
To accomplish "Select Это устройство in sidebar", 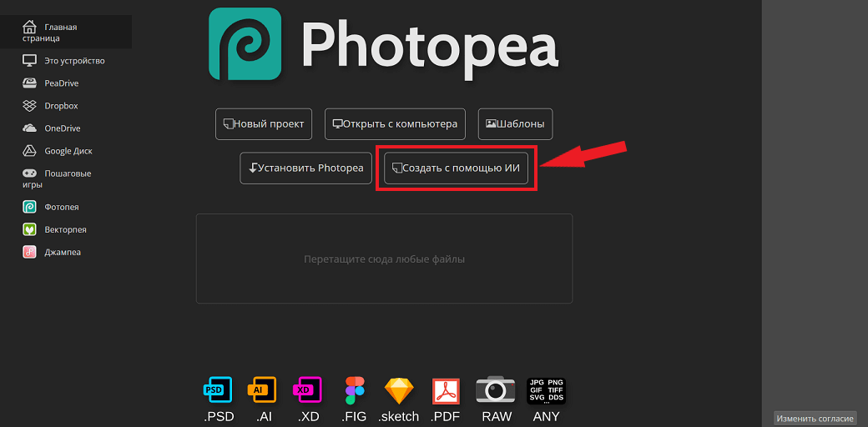I will click(x=73, y=61).
